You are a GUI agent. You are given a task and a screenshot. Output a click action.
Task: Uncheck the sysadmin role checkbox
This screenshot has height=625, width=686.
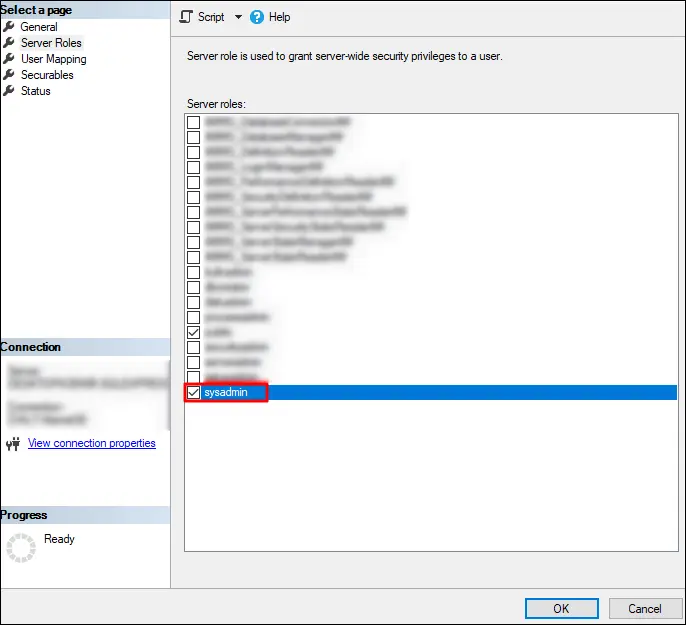193,392
